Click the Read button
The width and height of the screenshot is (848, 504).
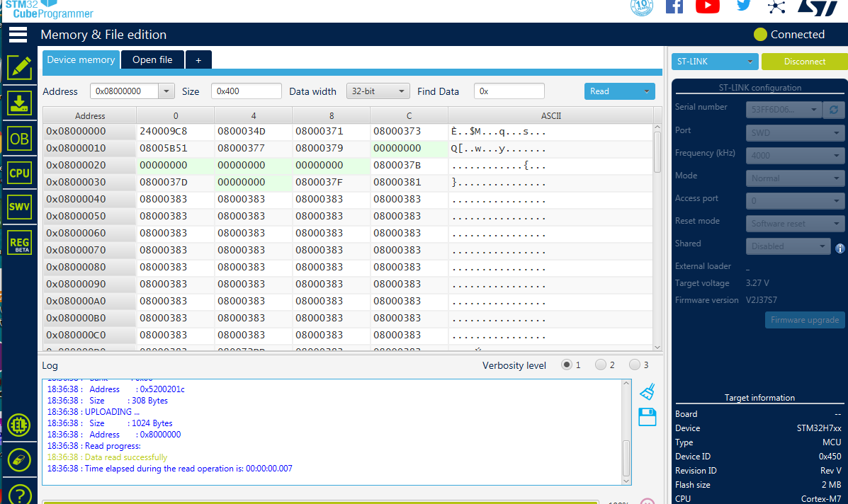[x=619, y=91]
